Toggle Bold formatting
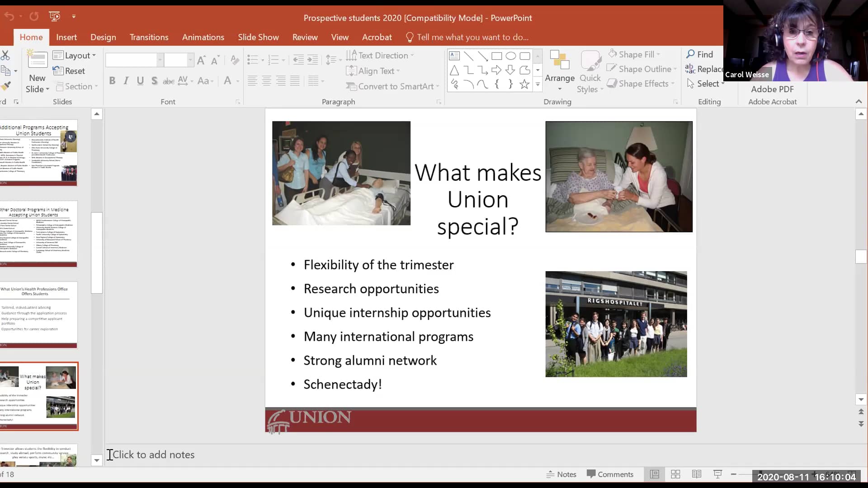This screenshot has width=868, height=488. click(112, 81)
